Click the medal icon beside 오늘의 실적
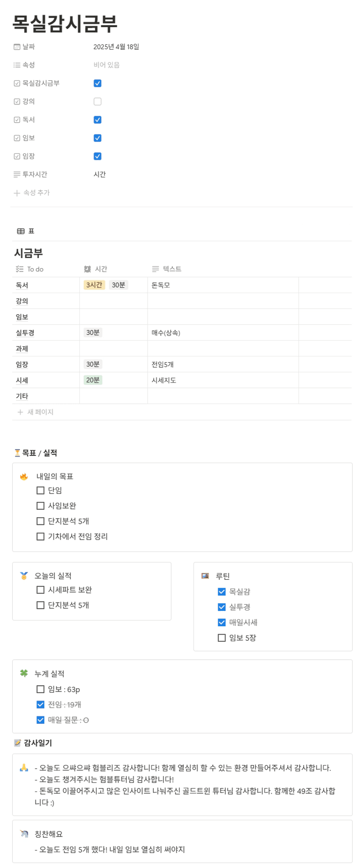The width and height of the screenshot is (363, 868). pyautogui.click(x=24, y=576)
